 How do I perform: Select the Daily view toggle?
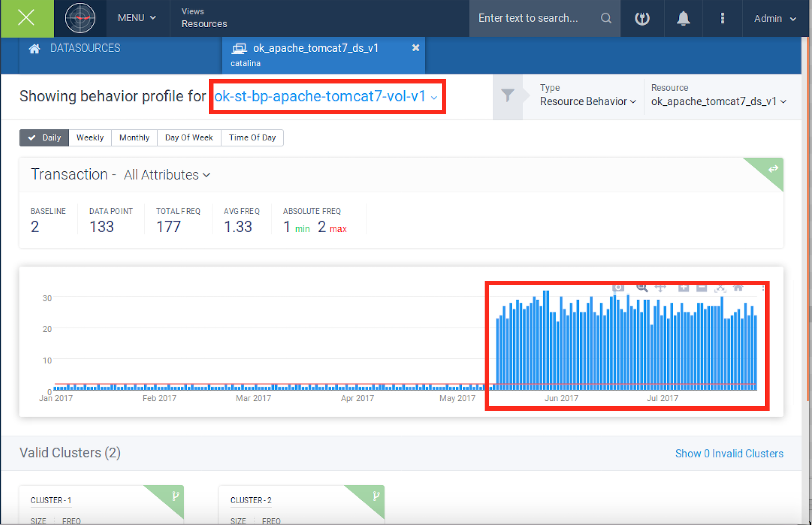(x=44, y=137)
